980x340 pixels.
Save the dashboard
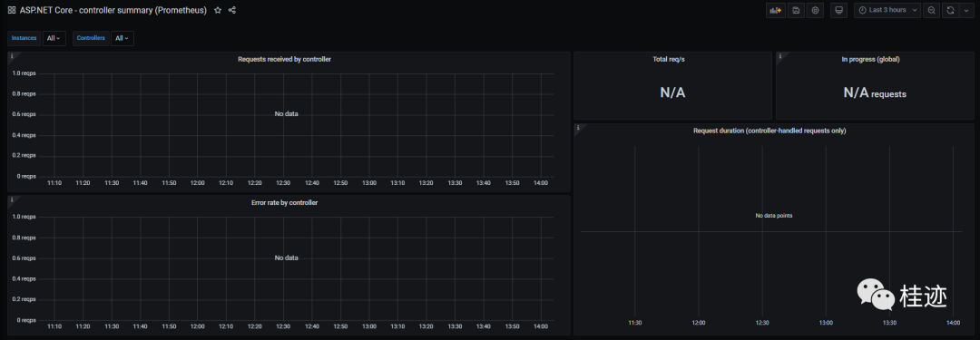coord(796,10)
